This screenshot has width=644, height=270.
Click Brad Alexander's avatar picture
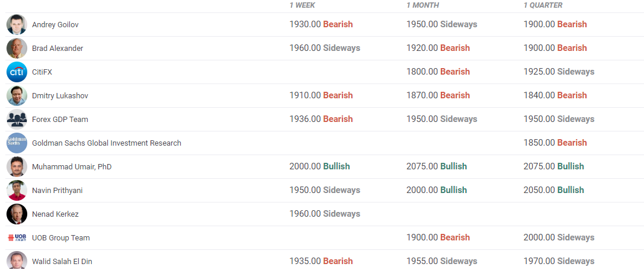[17, 49]
